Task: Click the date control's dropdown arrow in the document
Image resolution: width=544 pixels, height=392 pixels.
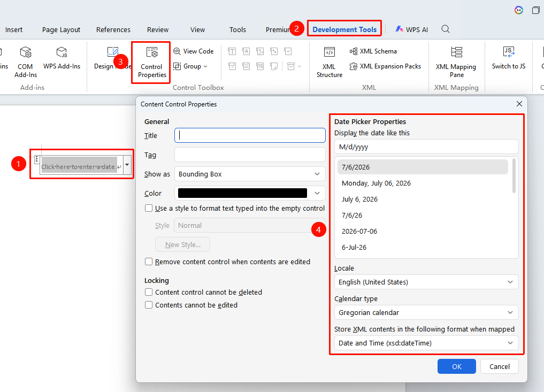Action: [127, 165]
